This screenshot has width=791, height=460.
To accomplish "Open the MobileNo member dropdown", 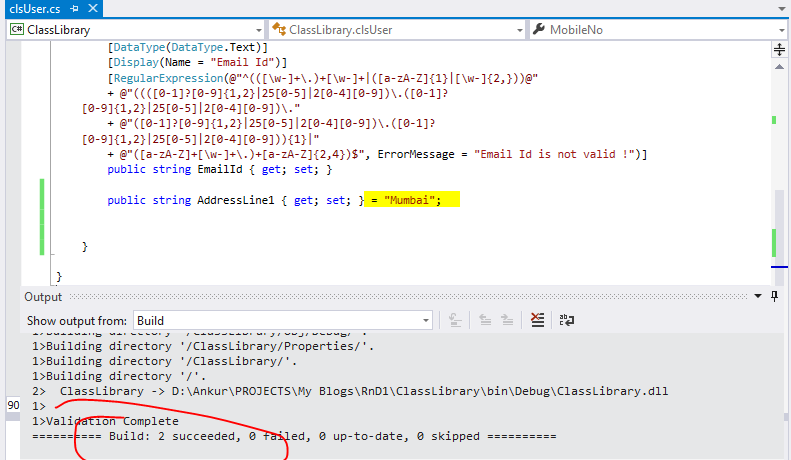I will pyautogui.click(x=782, y=30).
